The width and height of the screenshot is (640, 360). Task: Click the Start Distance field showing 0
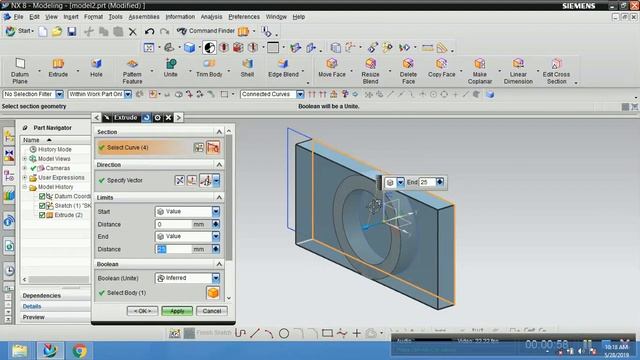173,224
